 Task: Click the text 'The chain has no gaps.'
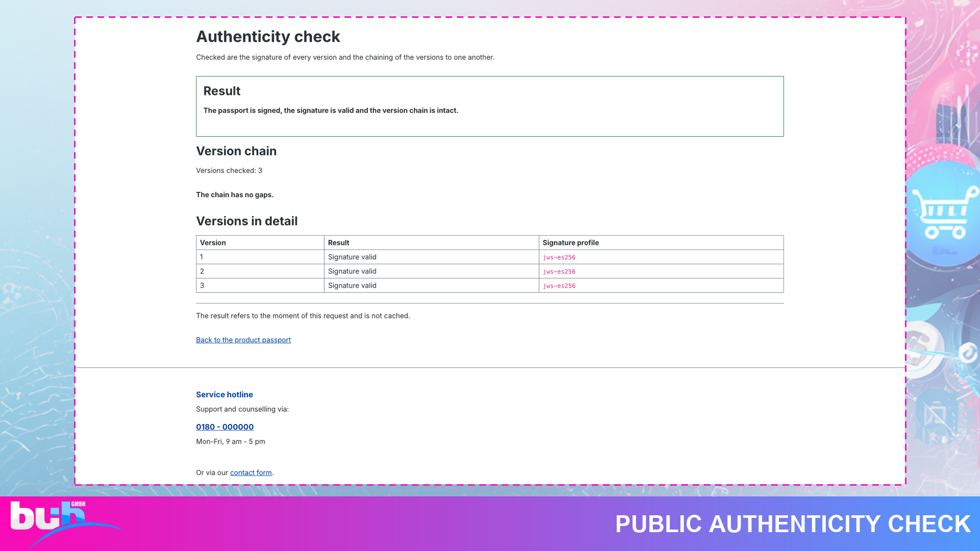tap(235, 194)
